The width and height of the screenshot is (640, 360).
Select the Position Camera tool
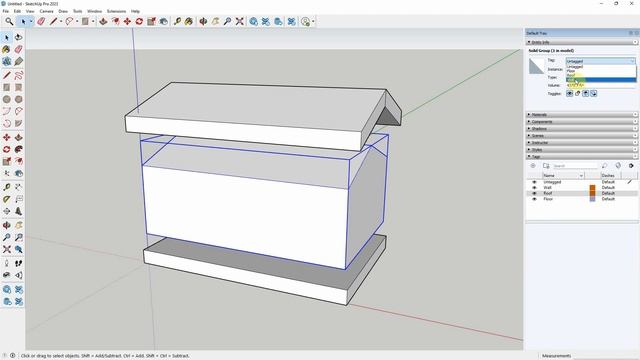(7, 263)
